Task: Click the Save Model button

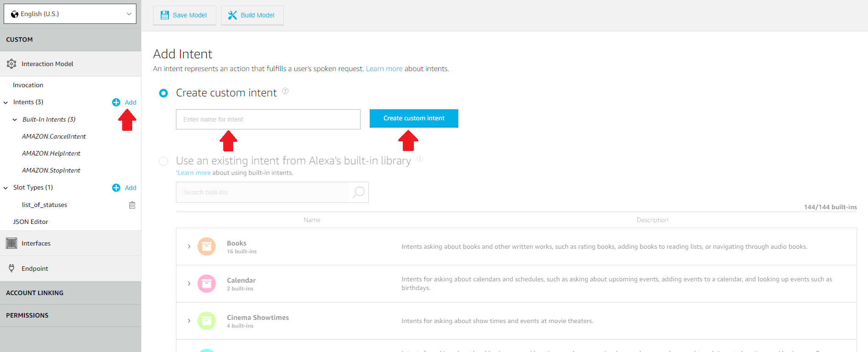Action: pyautogui.click(x=184, y=15)
